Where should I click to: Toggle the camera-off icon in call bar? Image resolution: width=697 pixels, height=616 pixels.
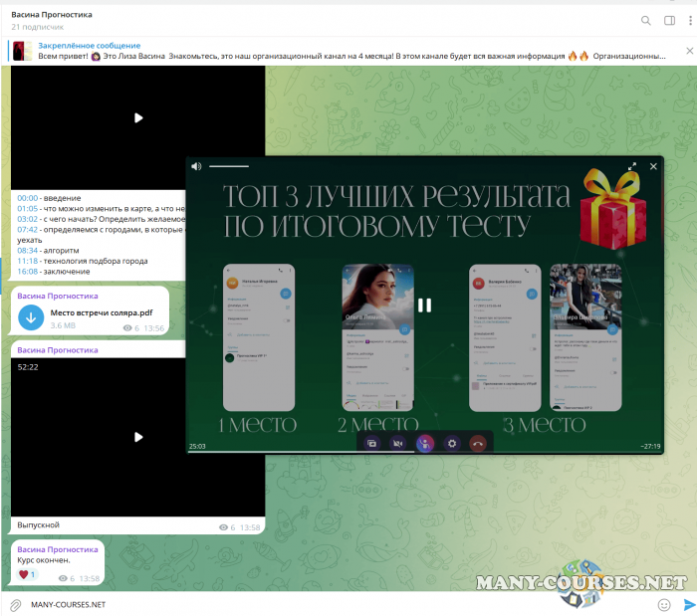point(398,444)
